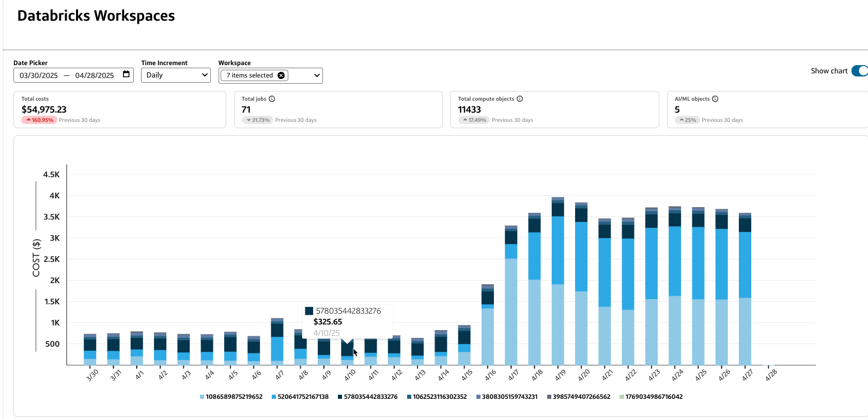The width and height of the screenshot is (868, 419).
Task: Click the 160.95% cost increase badge
Action: 39,120
